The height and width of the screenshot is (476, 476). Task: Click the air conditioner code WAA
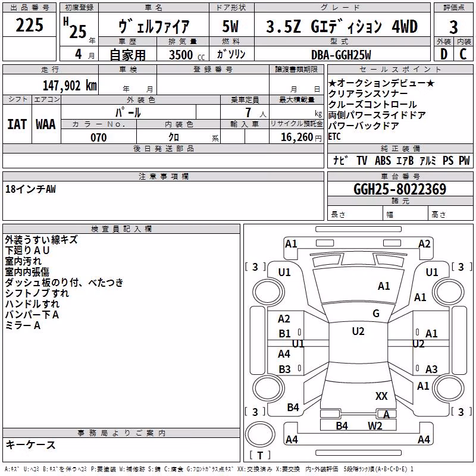pyautogui.click(x=46, y=124)
